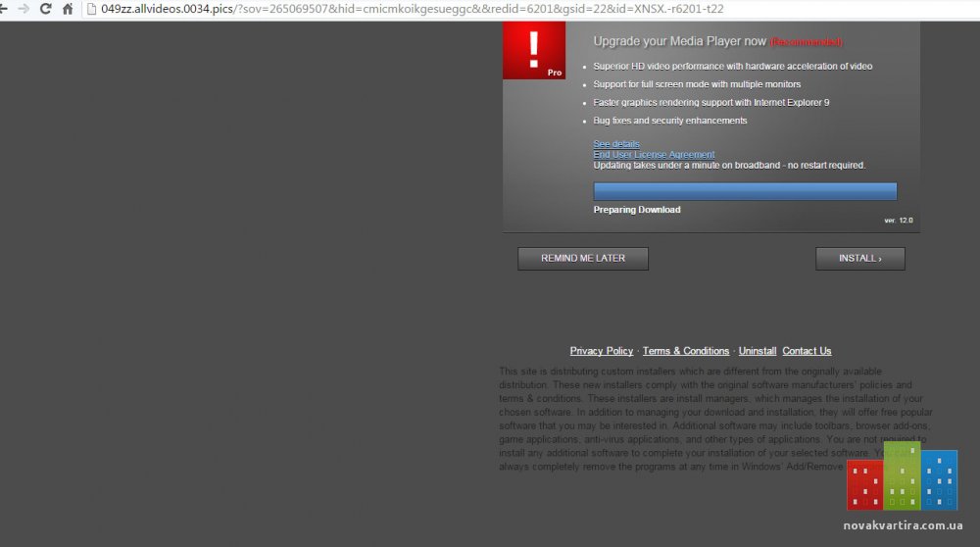
Task: Click the REMIND ME LATER button
Action: [x=583, y=258]
